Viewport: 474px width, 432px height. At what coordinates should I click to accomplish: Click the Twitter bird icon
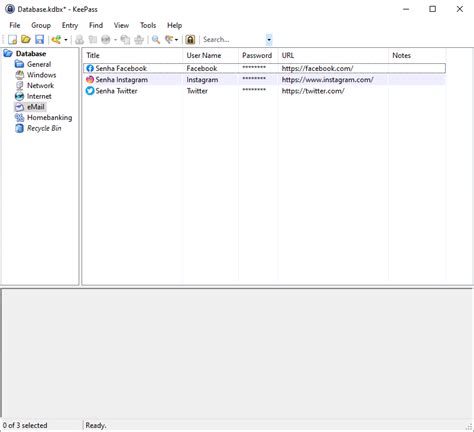pyautogui.click(x=90, y=91)
